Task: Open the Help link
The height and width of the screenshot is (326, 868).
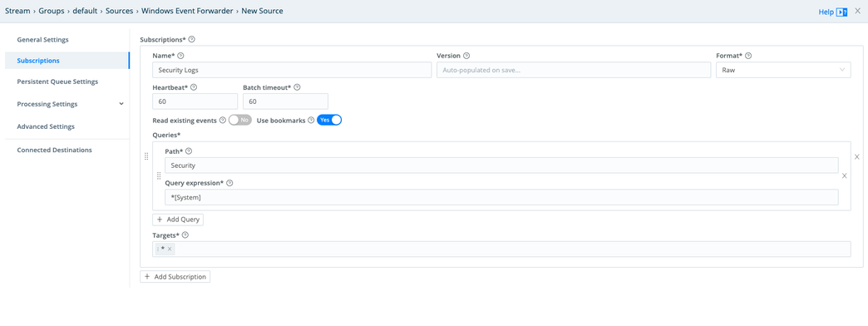Action: coord(826,12)
